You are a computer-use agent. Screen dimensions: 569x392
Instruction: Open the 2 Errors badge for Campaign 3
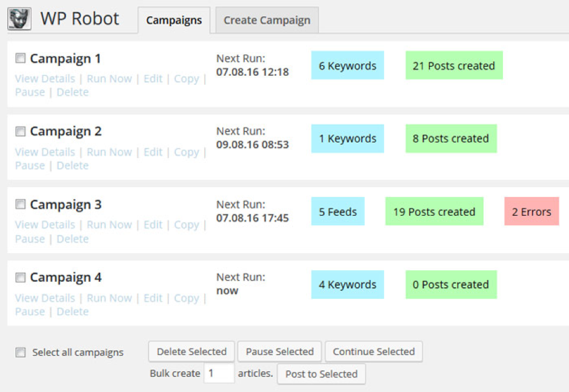point(531,212)
